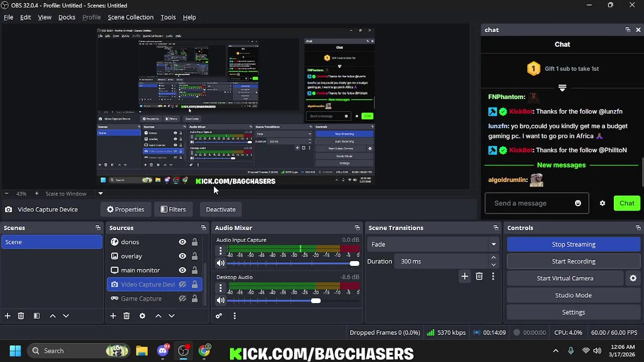This screenshot has width=644, height=362.
Task: Open advanced audio properties gears icon
Action: coord(219,316)
